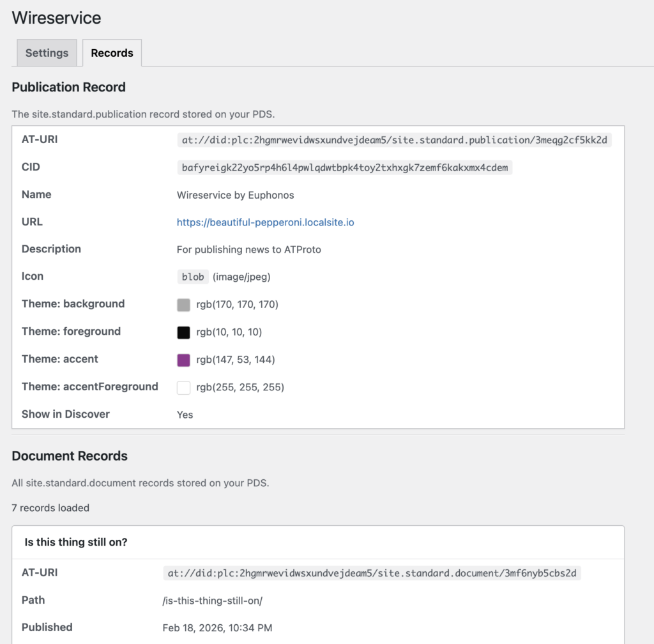
Task: Switch to the Settings tab
Action: point(47,53)
